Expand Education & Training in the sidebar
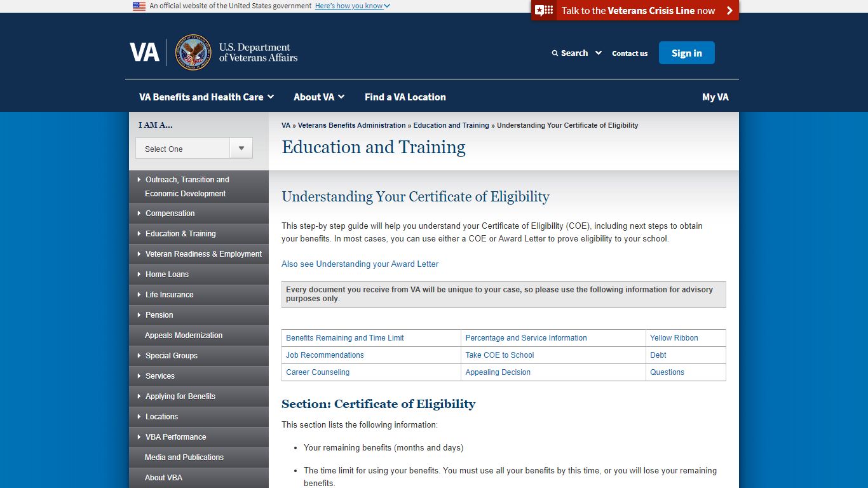 click(x=198, y=234)
